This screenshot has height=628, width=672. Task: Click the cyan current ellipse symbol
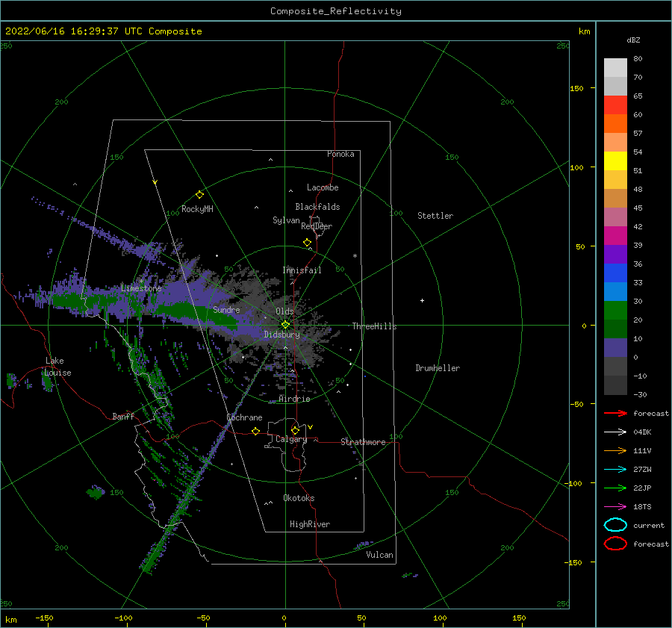(x=615, y=525)
